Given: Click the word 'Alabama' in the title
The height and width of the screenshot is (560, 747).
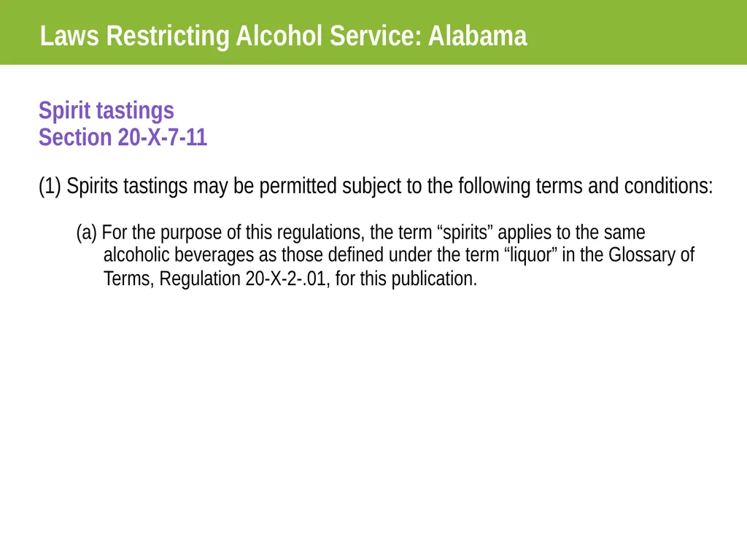Looking at the screenshot, I should (x=477, y=36).
